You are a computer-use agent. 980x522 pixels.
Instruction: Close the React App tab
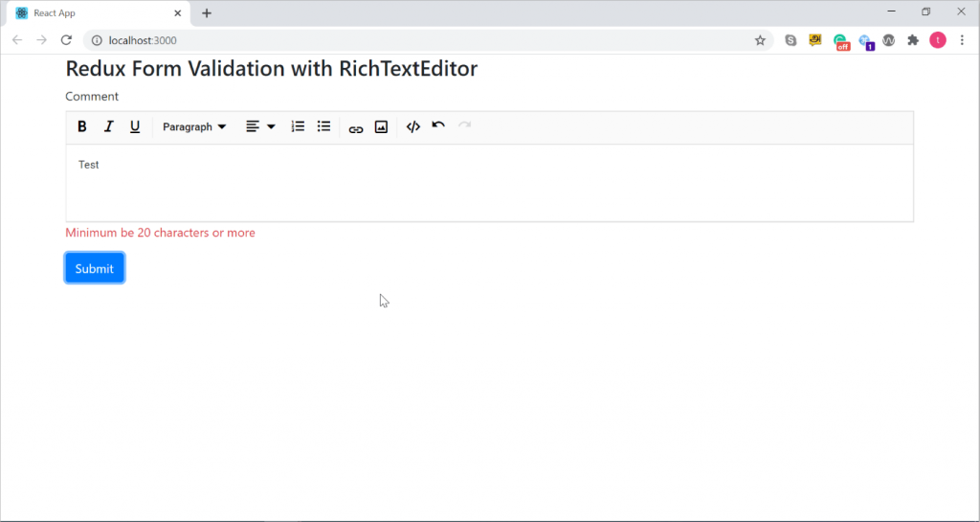coord(178,13)
